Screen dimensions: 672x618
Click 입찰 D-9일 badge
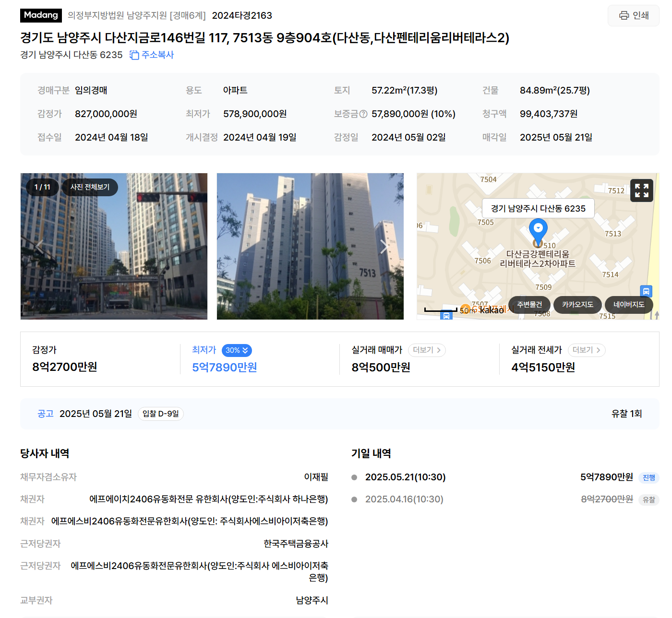point(161,414)
